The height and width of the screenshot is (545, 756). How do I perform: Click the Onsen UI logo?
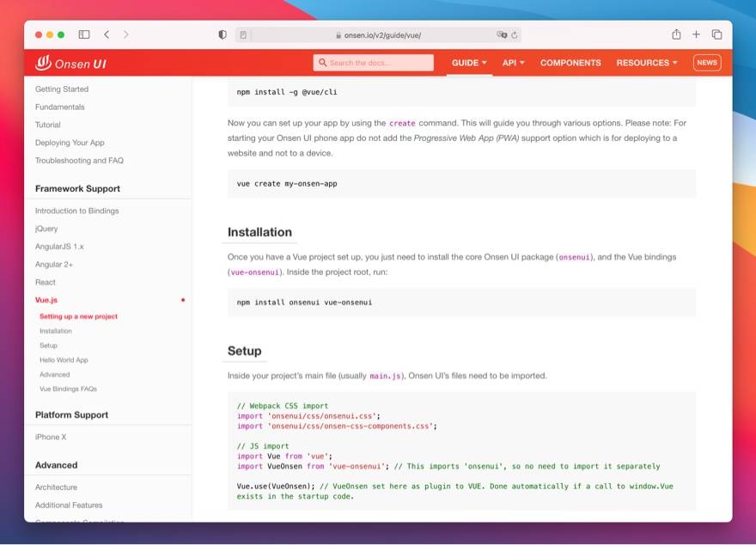coord(70,63)
